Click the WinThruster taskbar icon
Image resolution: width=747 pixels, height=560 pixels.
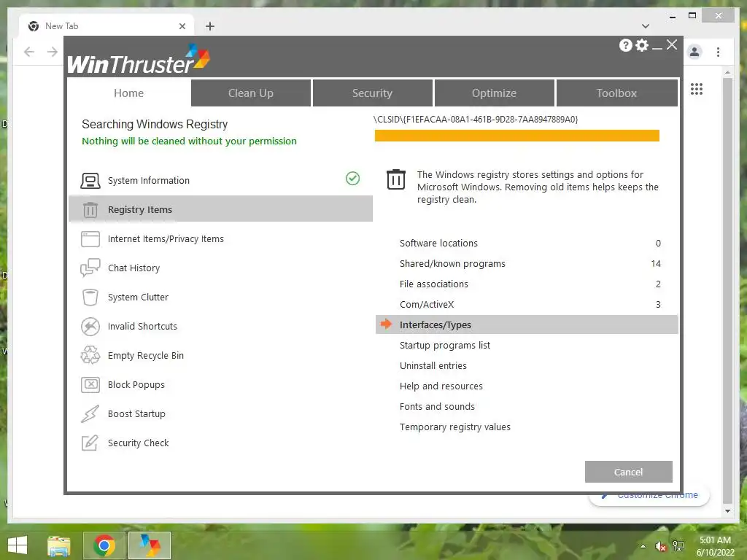(x=150, y=545)
